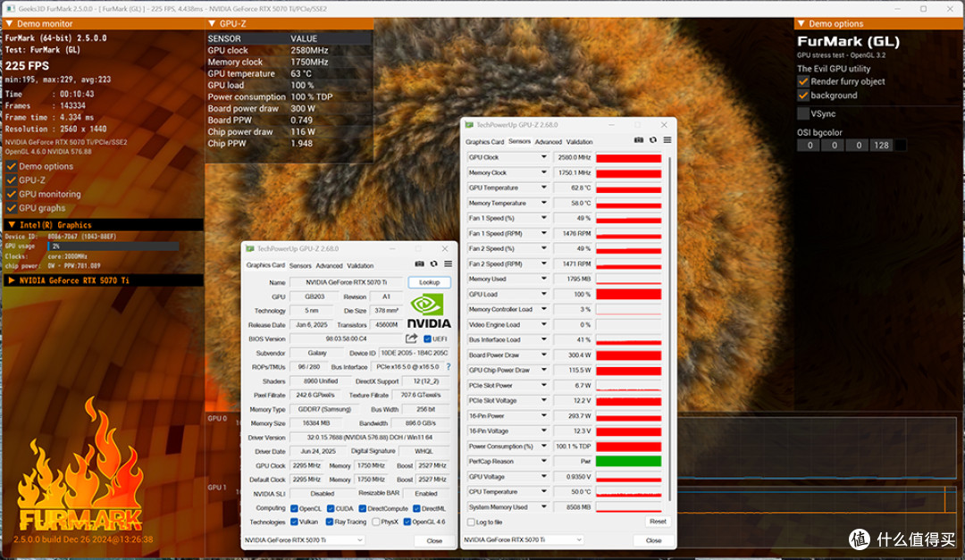The image size is (965, 560).
Task: Open Advanced tab in Sensors window
Action: (549, 141)
